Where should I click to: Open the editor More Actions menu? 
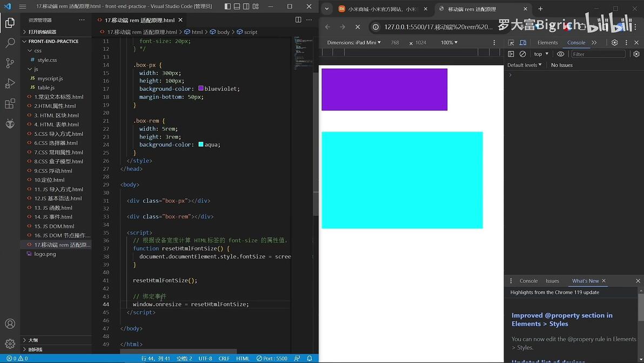pyautogui.click(x=309, y=19)
